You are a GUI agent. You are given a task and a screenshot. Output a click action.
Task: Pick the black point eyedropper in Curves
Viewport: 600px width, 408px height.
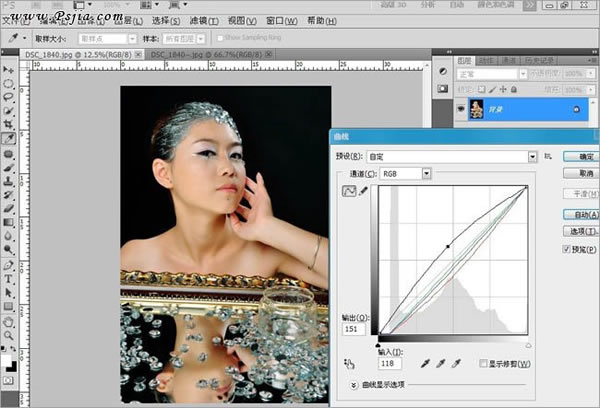[x=425, y=364]
